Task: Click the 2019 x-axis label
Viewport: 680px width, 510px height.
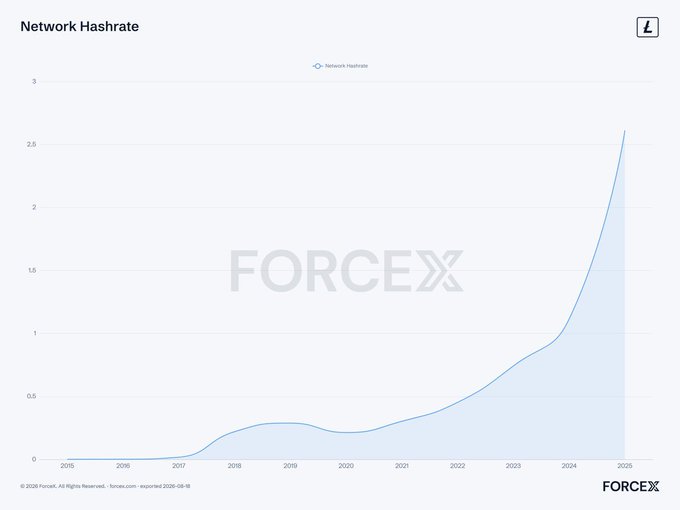Action: coord(291,466)
